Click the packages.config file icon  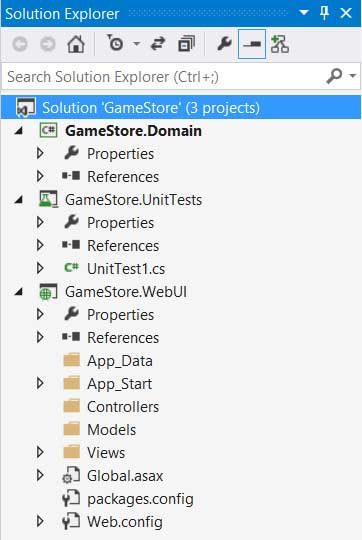[71, 498]
